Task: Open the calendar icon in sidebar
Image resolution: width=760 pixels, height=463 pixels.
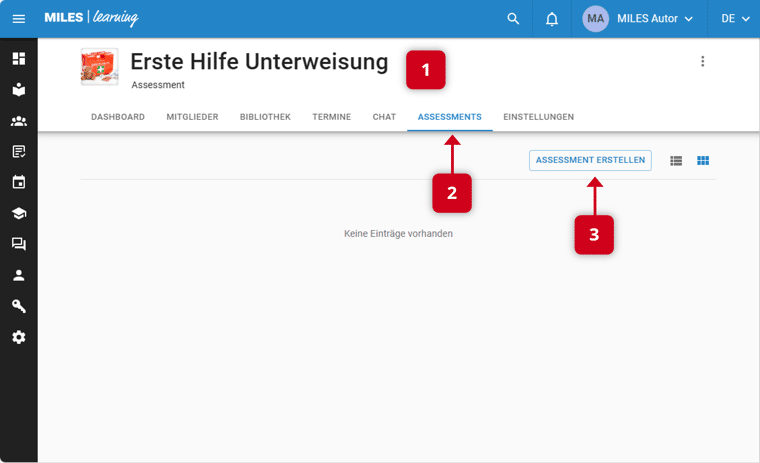Action: pos(18,183)
